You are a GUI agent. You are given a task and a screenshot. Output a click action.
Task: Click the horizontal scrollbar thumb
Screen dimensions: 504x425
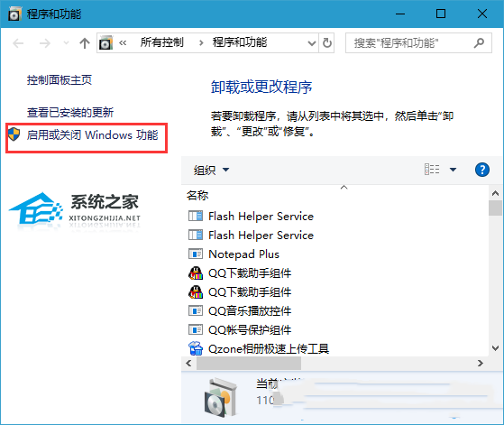click(x=249, y=364)
